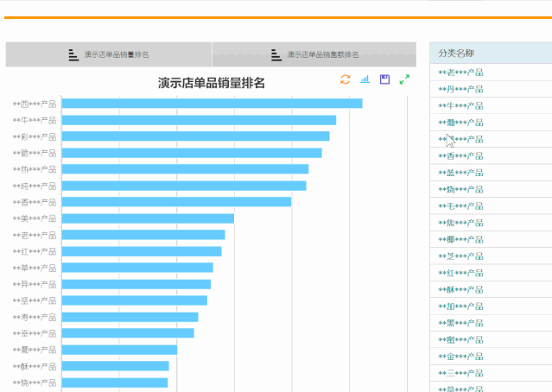Viewport: 552px width, 392px height.
Task: Select **黑***产品 in the category list
Action: (461, 323)
